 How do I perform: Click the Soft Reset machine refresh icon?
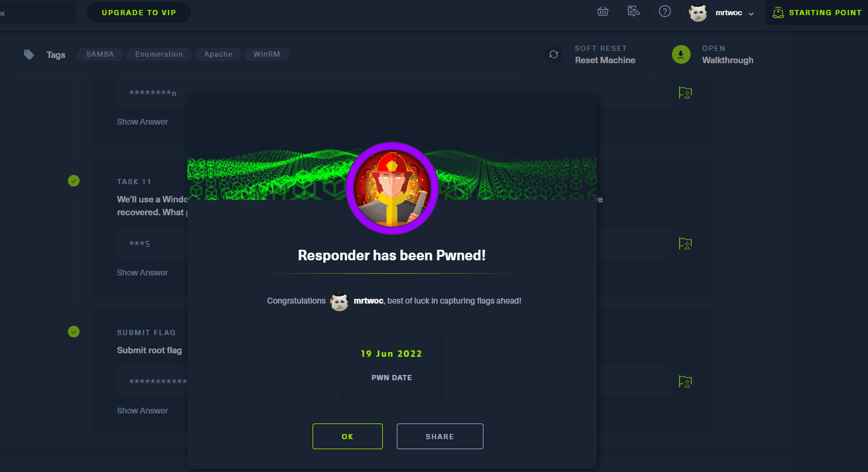click(x=554, y=55)
